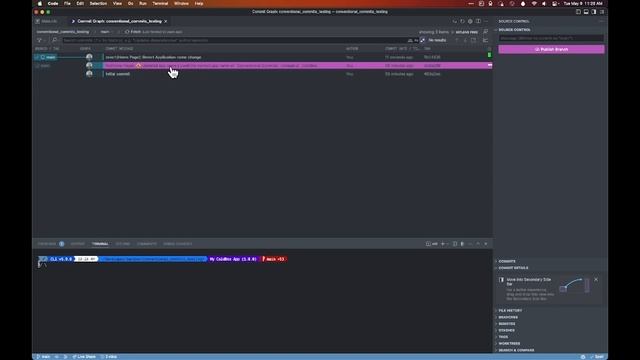Switch to the Commit Graph editor tab
The width and height of the screenshot is (640, 360).
(x=120, y=21)
